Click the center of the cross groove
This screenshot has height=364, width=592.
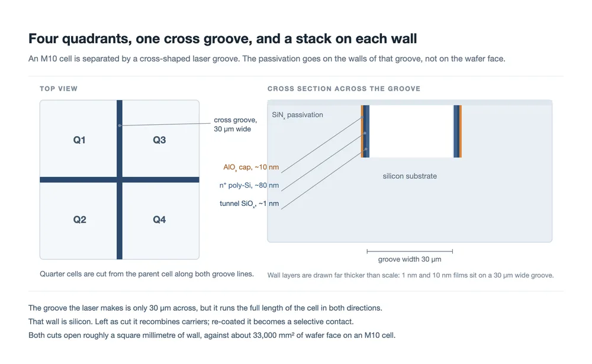[x=120, y=180]
